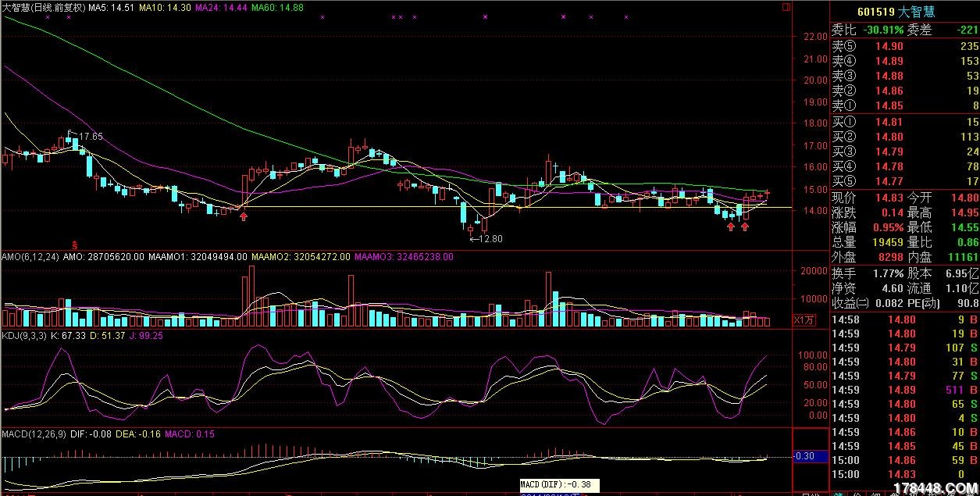Click the 14.00 price axis label

pyautogui.click(x=816, y=211)
